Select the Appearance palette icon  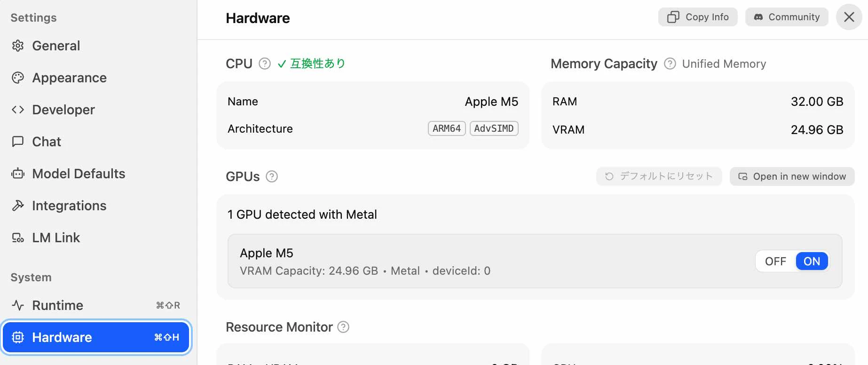click(18, 78)
